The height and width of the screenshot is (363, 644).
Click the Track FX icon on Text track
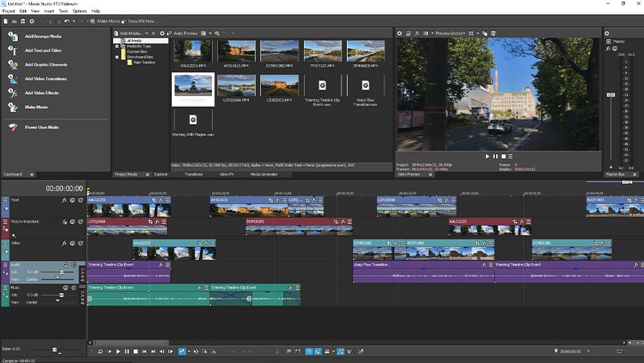pos(64,200)
